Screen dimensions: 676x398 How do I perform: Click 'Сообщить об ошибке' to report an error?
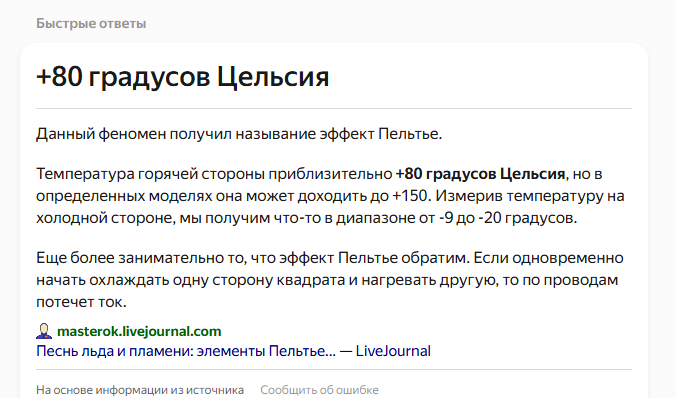319,390
